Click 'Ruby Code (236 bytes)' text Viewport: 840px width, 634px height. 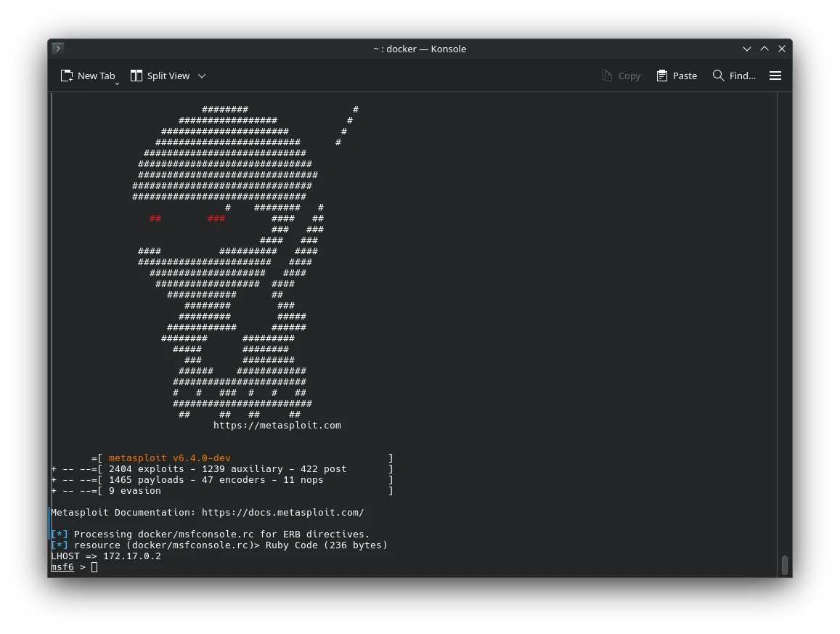tap(326, 545)
